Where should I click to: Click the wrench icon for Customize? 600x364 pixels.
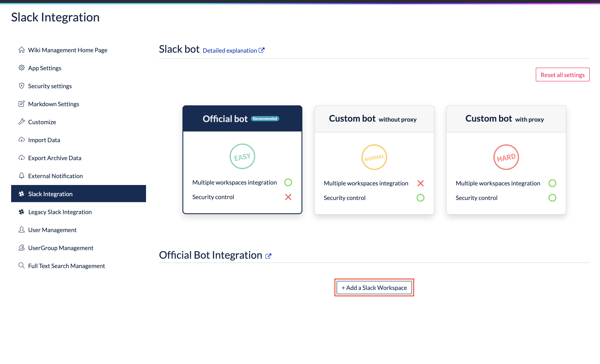(21, 122)
